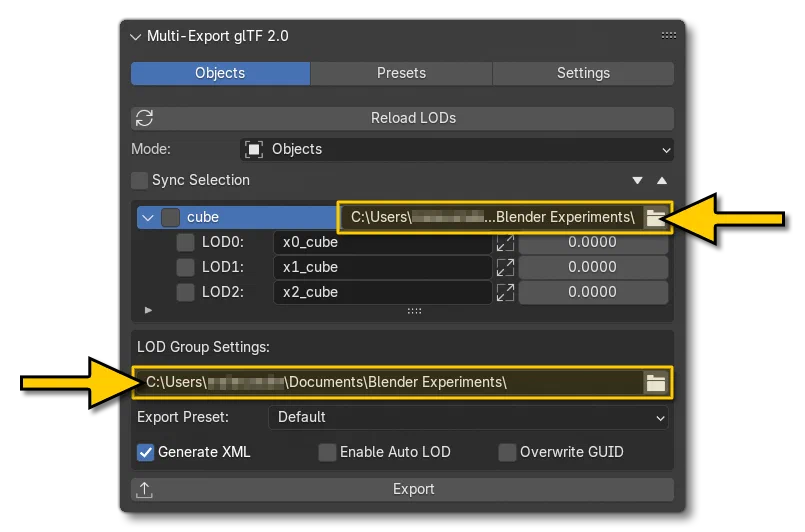Click the LOD Group Settings path field
Image resolution: width=805 pixels, height=532 pixels.
[389, 383]
